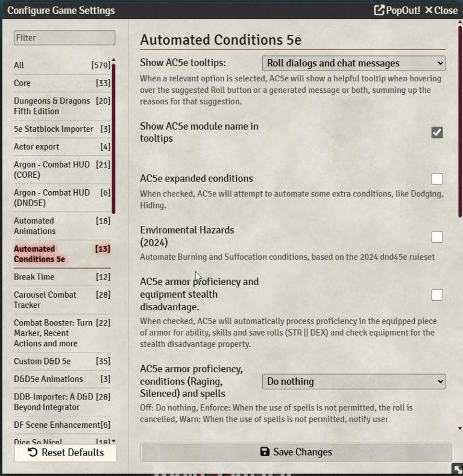The height and width of the screenshot is (476, 463).
Task: Open Argon - Combat HUD (CORE) settings
Action: tap(62, 169)
